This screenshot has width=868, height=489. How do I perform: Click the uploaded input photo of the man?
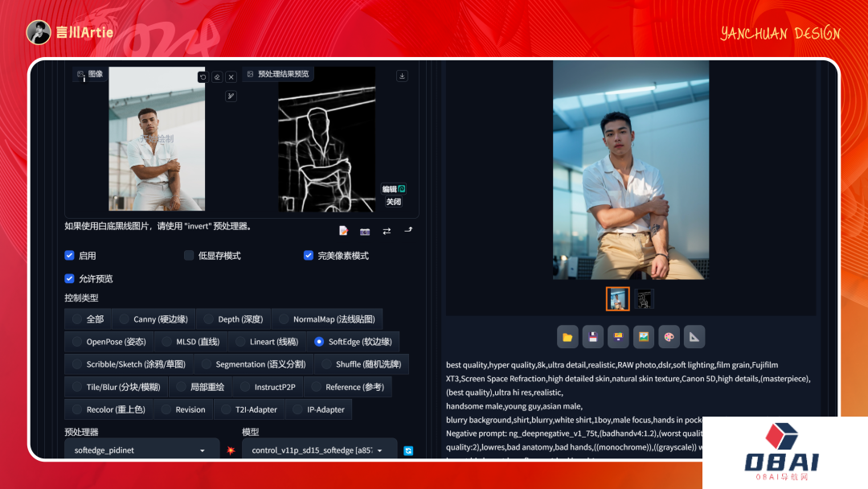click(157, 138)
